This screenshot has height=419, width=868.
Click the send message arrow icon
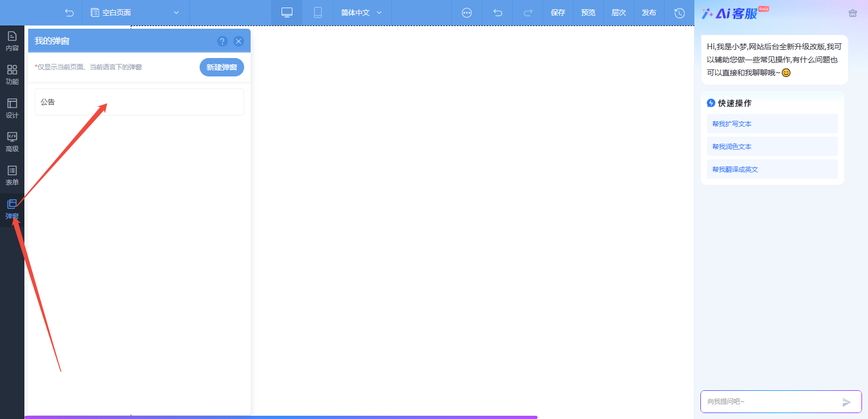pyautogui.click(x=846, y=402)
